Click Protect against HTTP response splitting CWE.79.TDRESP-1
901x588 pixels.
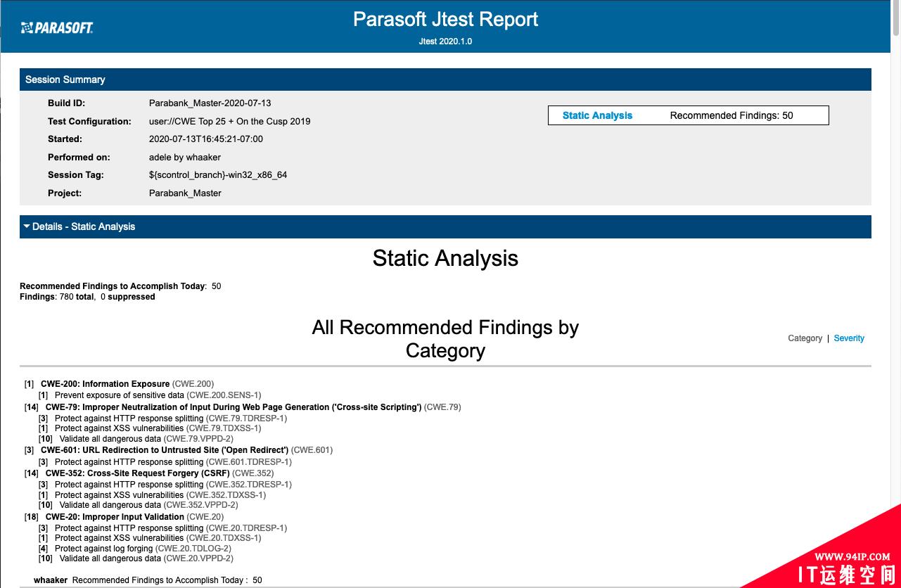click(x=162, y=418)
